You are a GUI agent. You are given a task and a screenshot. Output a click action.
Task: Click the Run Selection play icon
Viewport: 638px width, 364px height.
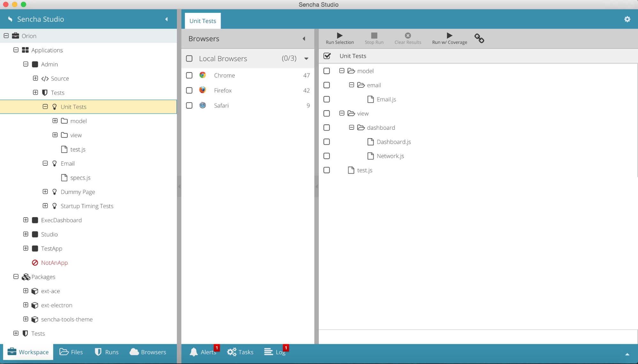coord(340,35)
